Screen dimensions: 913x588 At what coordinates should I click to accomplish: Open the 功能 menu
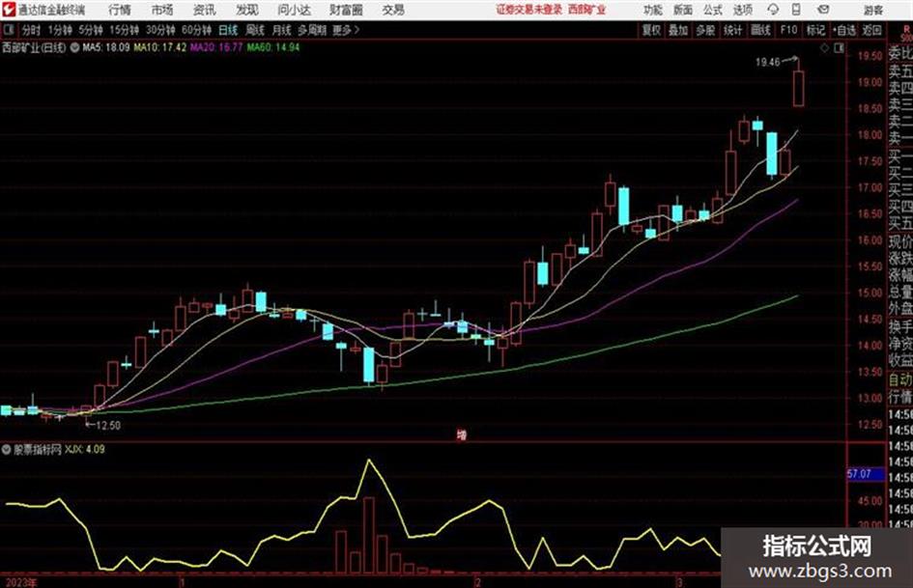[x=653, y=10]
